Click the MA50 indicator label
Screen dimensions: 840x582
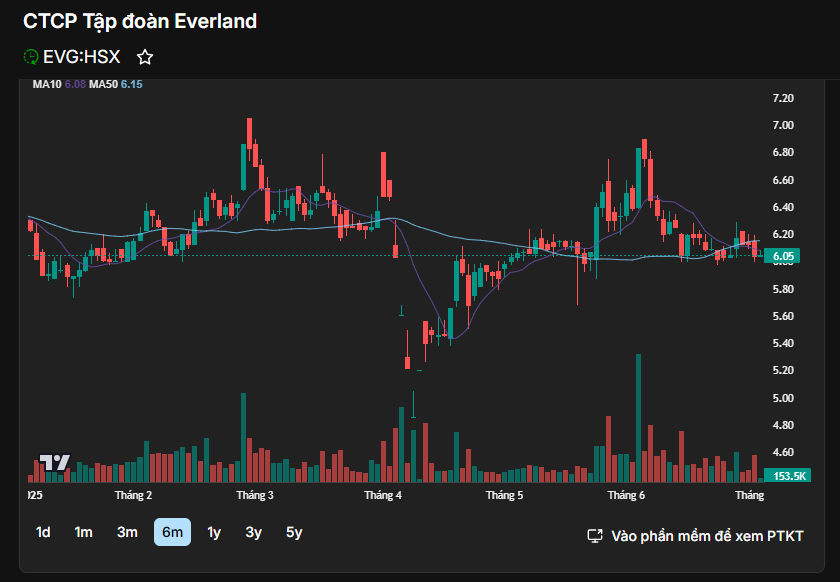(x=103, y=85)
